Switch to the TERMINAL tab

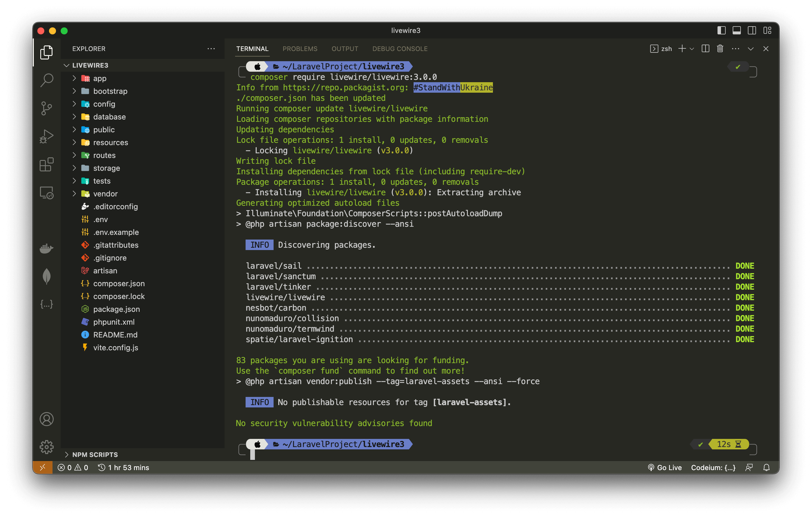pos(252,49)
